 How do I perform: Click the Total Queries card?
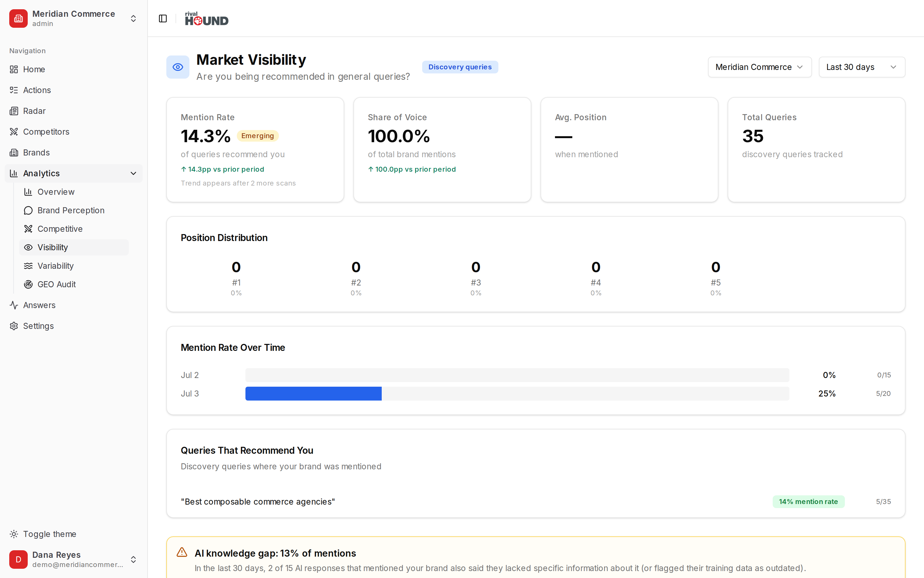pyautogui.click(x=816, y=149)
